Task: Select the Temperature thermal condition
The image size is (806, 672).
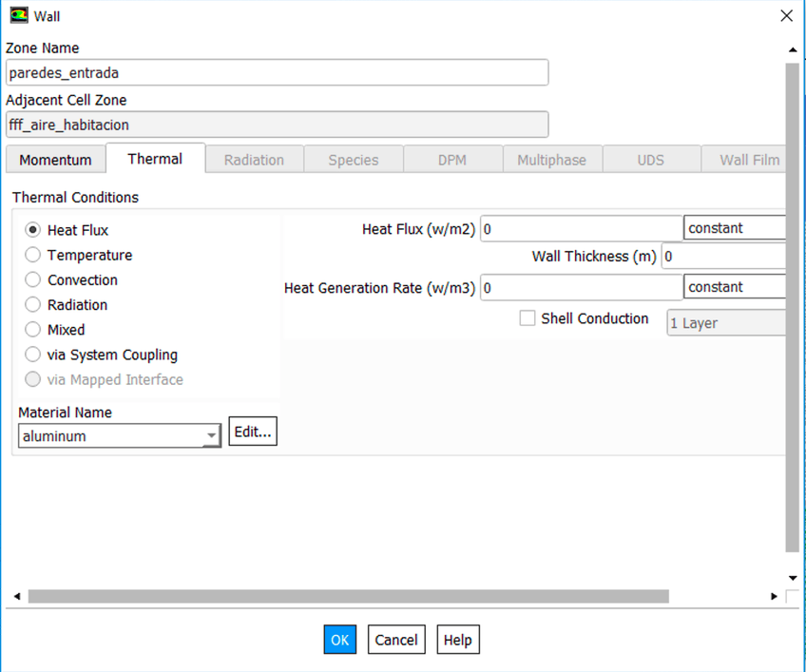Action: click(x=33, y=255)
